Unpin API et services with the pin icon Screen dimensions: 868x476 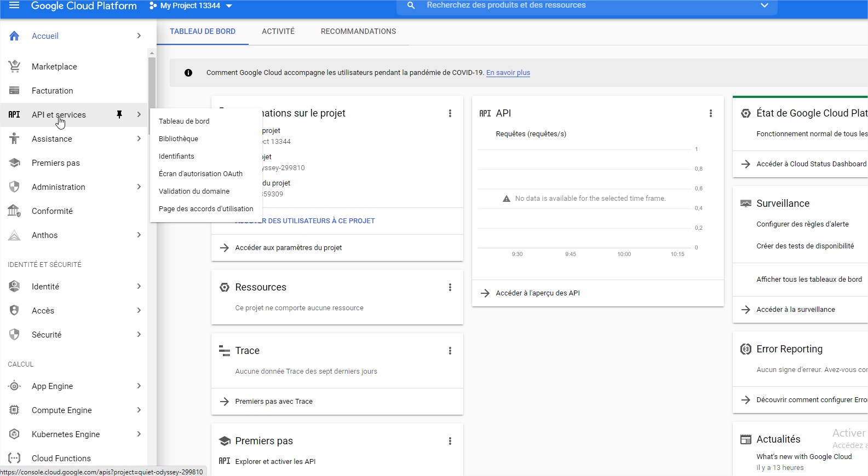pyautogui.click(x=119, y=114)
